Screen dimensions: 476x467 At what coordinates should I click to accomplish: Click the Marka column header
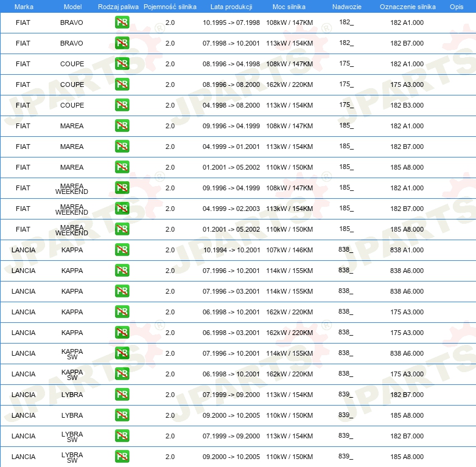click(24, 7)
